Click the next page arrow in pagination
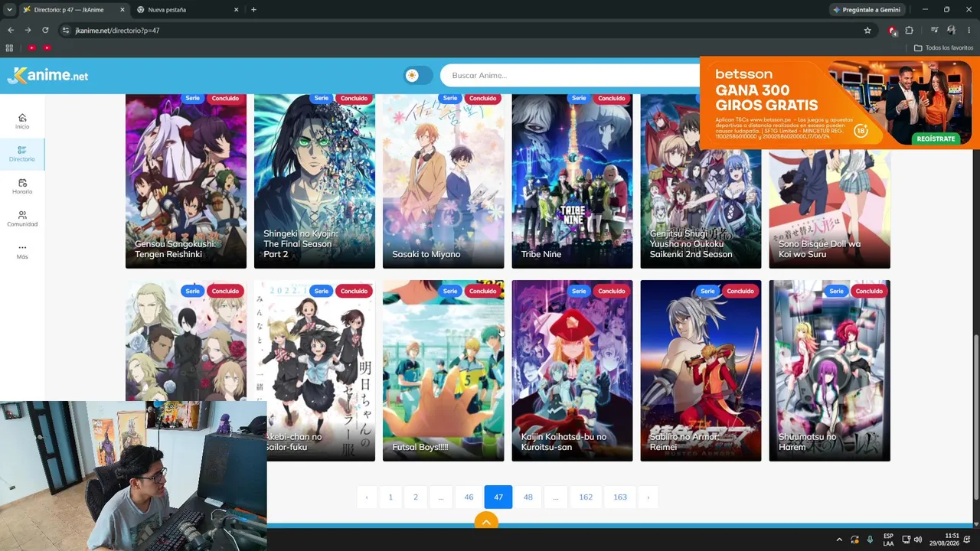 coord(648,497)
